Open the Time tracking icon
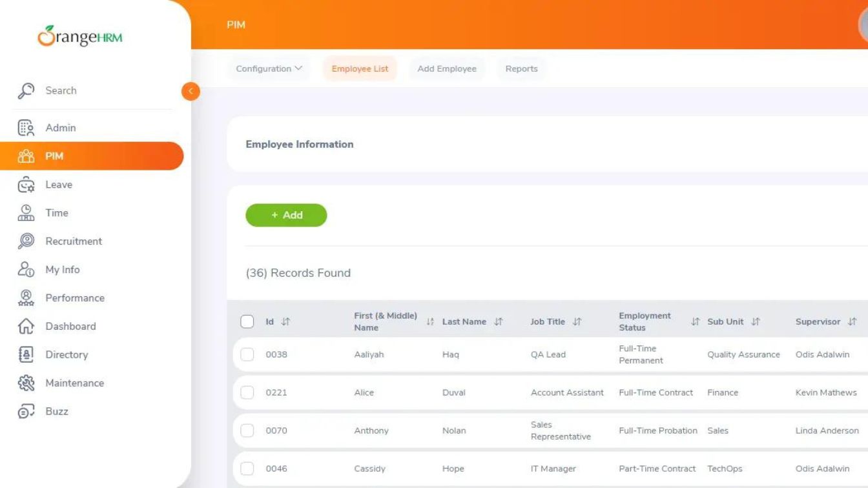868x488 pixels. pos(26,213)
